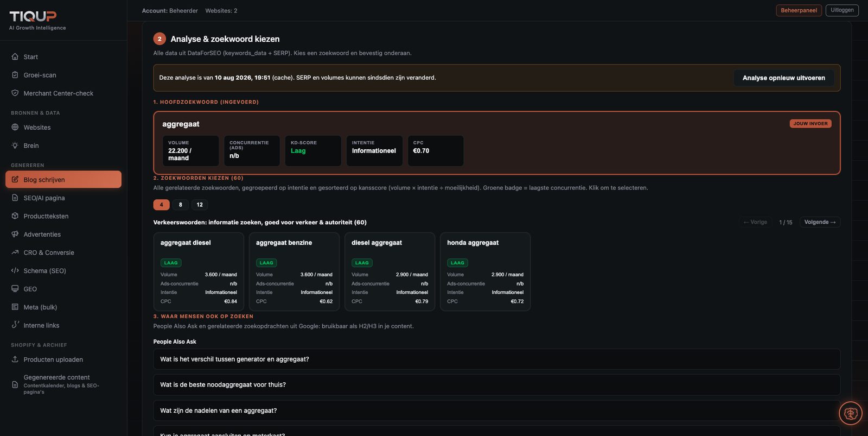The height and width of the screenshot is (436, 868).
Task: Click question about verschil tussen generator en aggregaat
Action: pos(496,359)
